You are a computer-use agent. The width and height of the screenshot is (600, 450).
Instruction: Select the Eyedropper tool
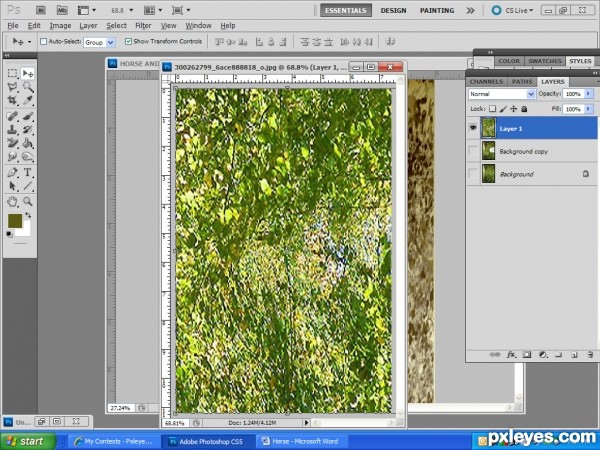point(28,100)
